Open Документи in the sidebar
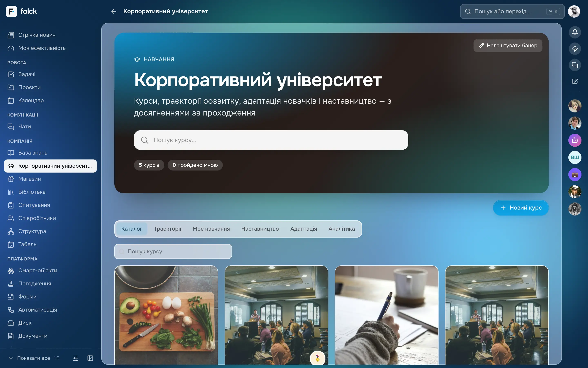Viewport: 588px width, 368px height. 50,336
